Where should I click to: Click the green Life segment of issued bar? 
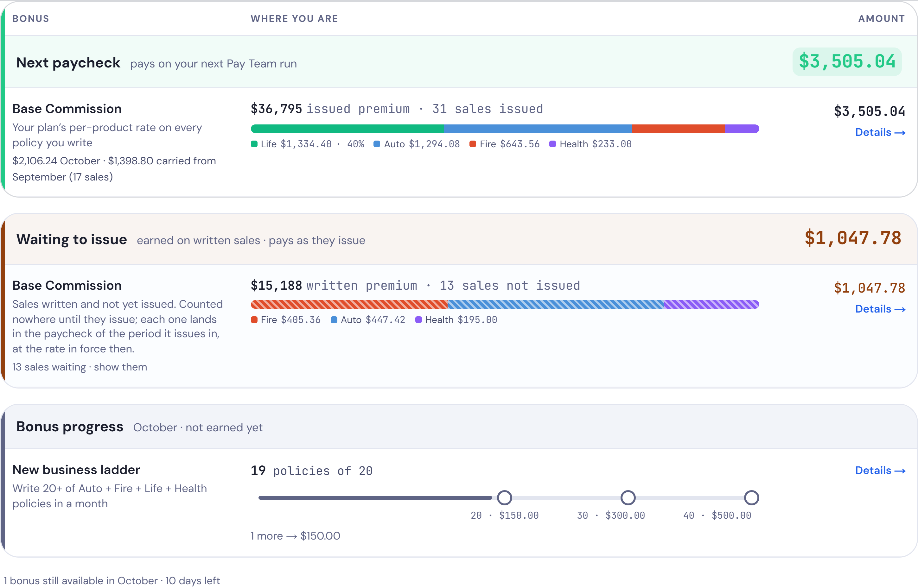pyautogui.click(x=347, y=129)
